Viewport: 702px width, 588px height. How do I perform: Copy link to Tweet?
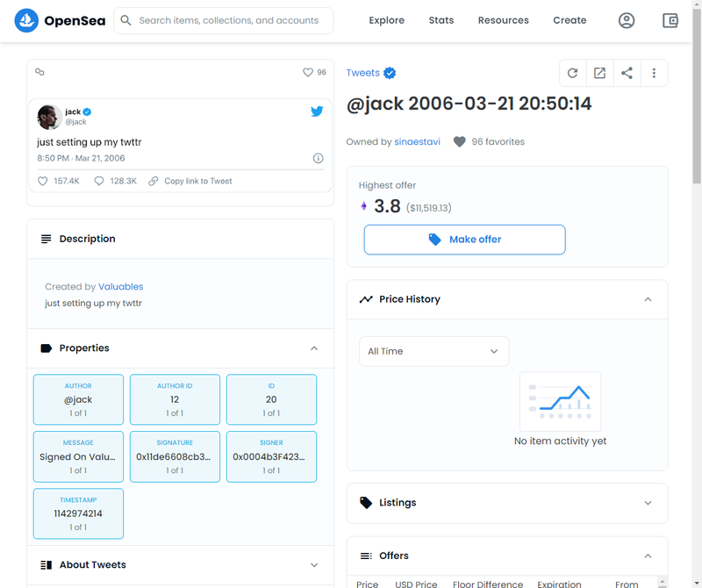click(198, 181)
